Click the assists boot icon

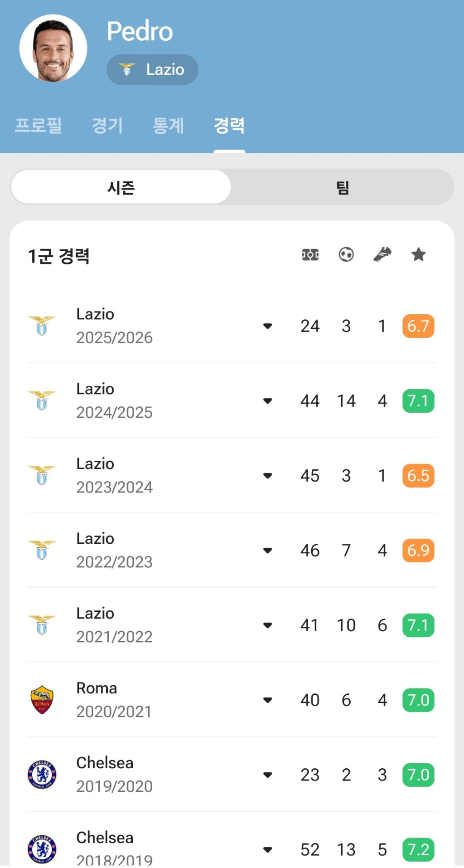click(382, 255)
